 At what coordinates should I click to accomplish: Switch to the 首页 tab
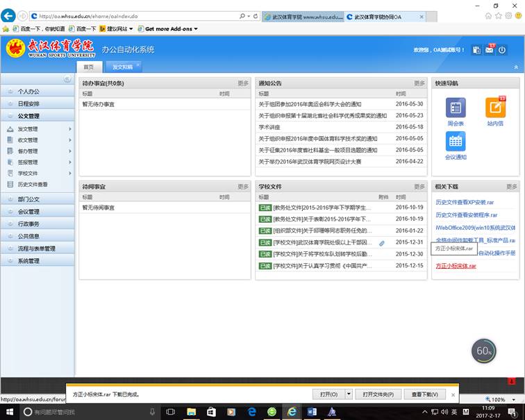tap(89, 67)
